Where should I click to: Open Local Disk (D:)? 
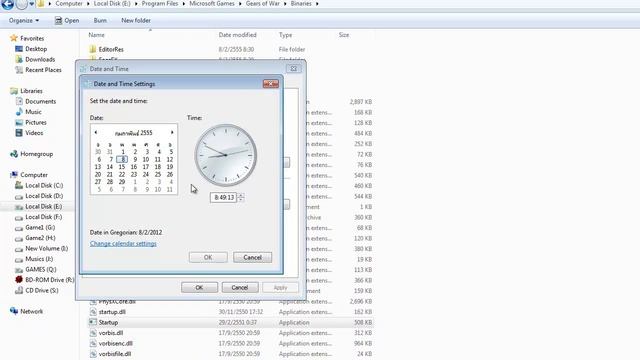pyautogui.click(x=44, y=196)
